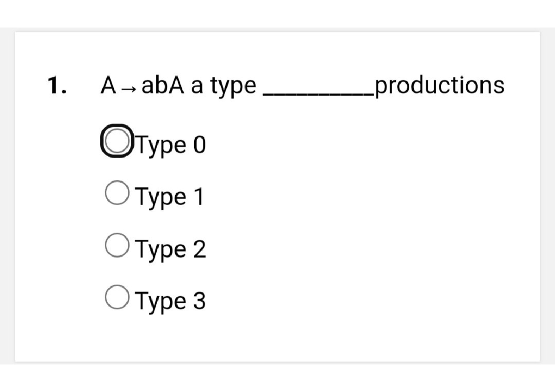The height and width of the screenshot is (392, 555).
Task: Tap the "Type 3" option label
Action: coord(172,301)
